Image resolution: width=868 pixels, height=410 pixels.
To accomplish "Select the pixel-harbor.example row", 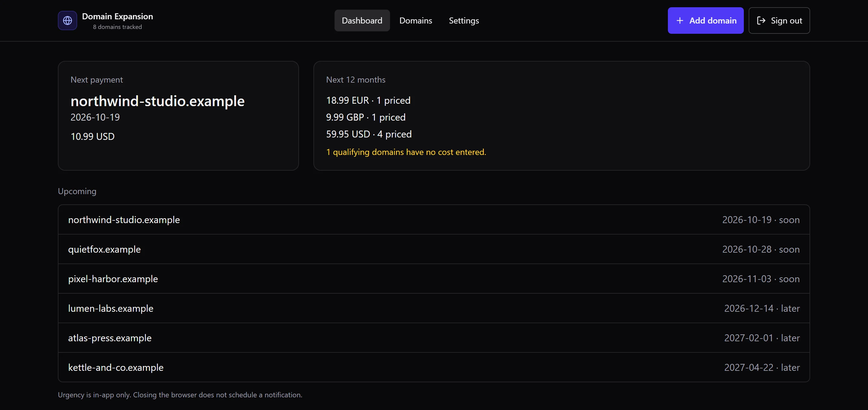I will point(434,279).
